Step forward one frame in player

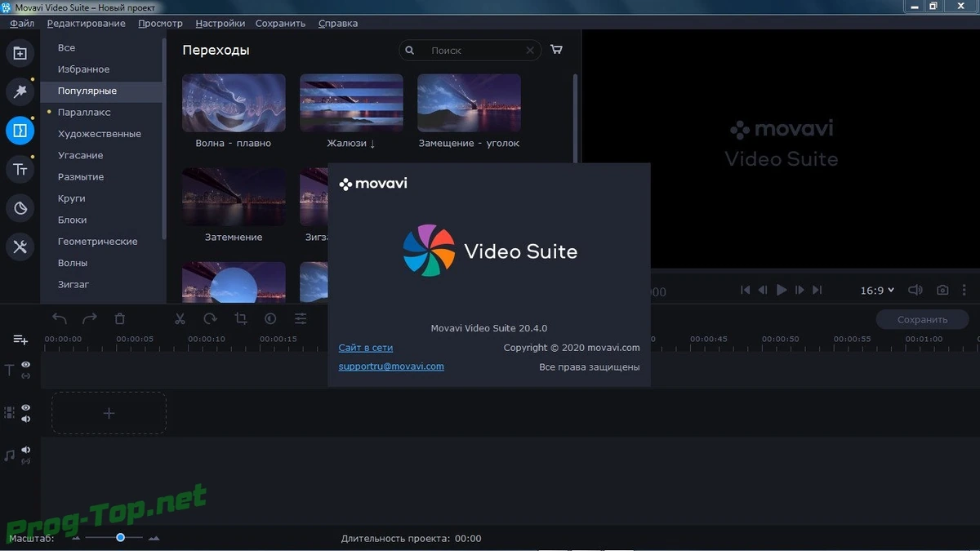click(800, 290)
